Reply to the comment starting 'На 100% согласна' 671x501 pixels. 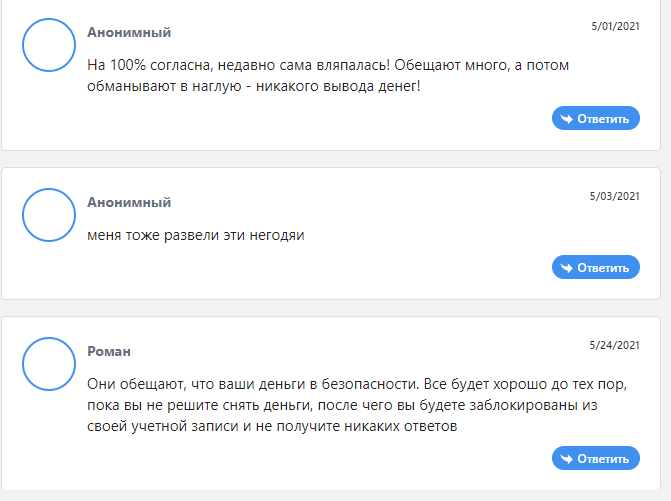[x=596, y=119]
